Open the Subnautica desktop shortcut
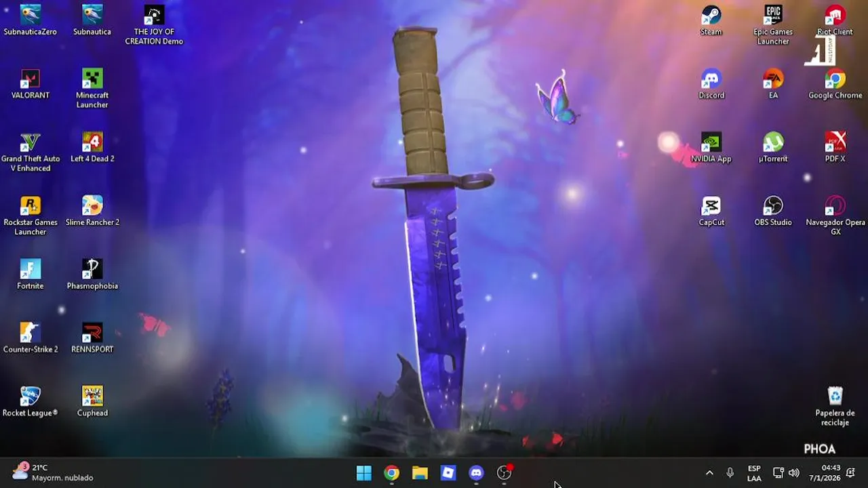This screenshot has width=868, height=488. pyautogui.click(x=92, y=20)
